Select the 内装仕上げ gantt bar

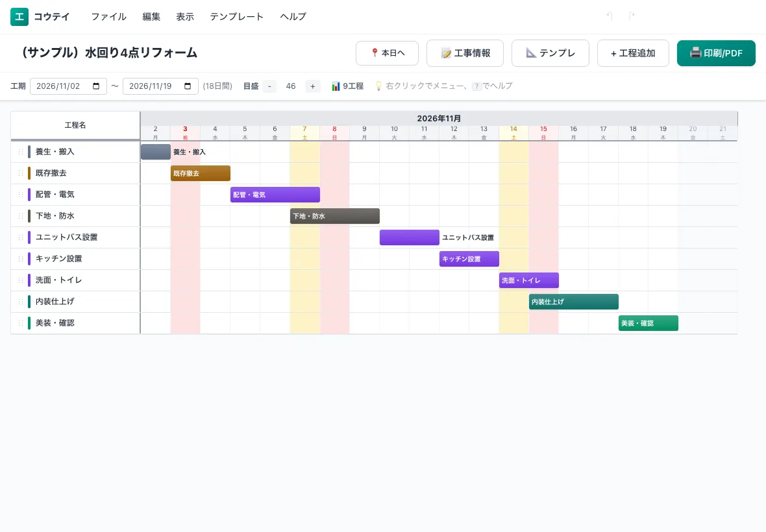pos(573,302)
